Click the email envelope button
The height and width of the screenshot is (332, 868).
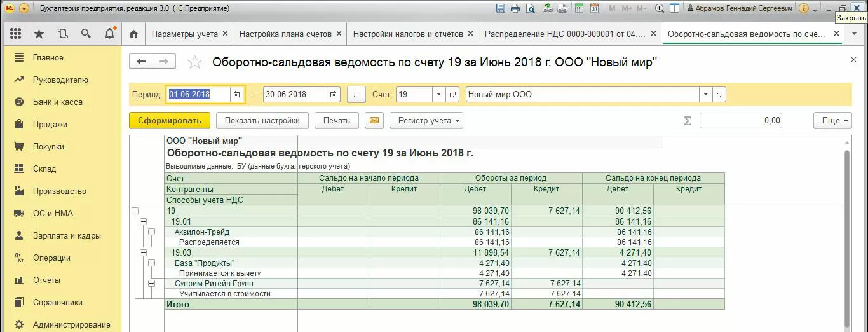(x=374, y=120)
